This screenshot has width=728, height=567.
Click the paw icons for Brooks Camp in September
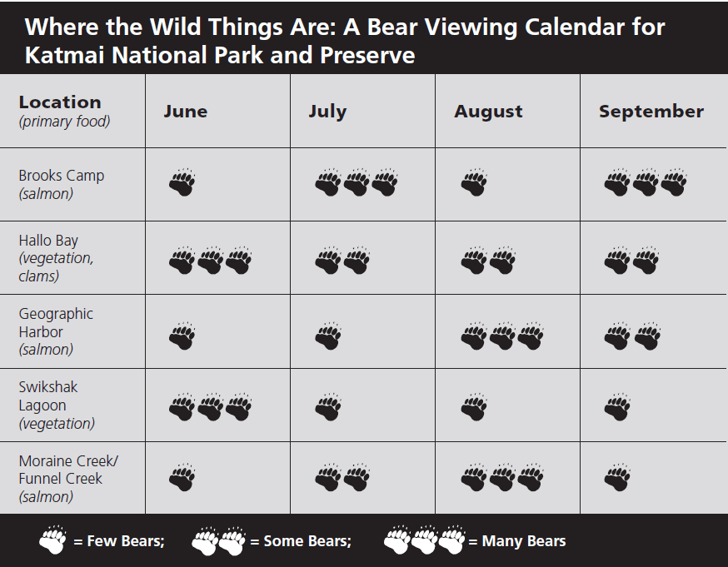(646, 182)
